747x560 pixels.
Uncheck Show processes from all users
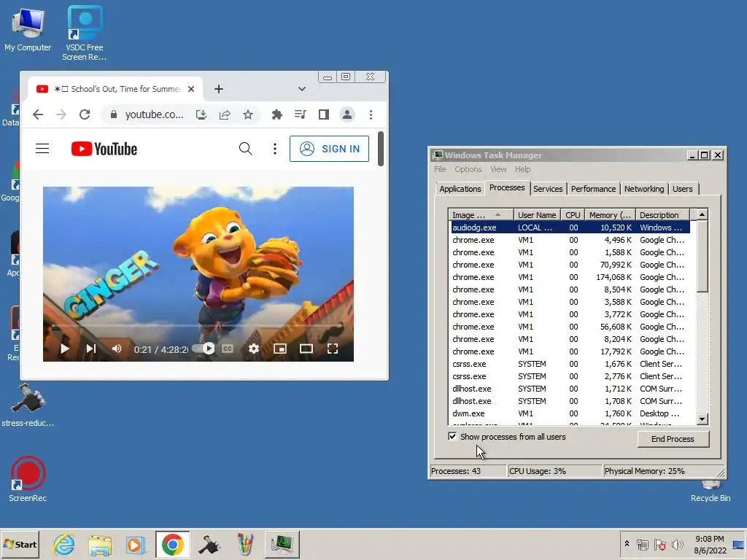tap(452, 437)
